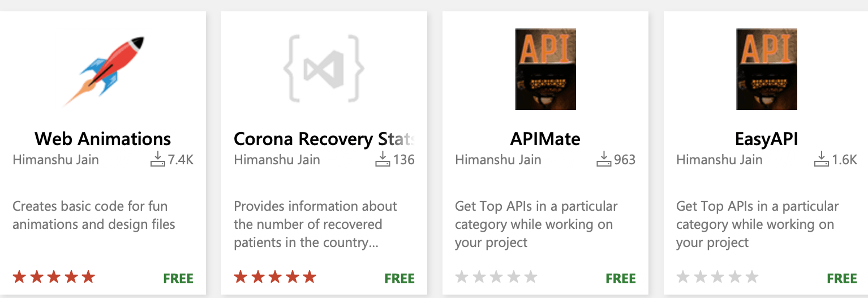Click the Corona Recovery Stats placeholder icon
Image resolution: width=868 pixels, height=298 pixels.
324,69
